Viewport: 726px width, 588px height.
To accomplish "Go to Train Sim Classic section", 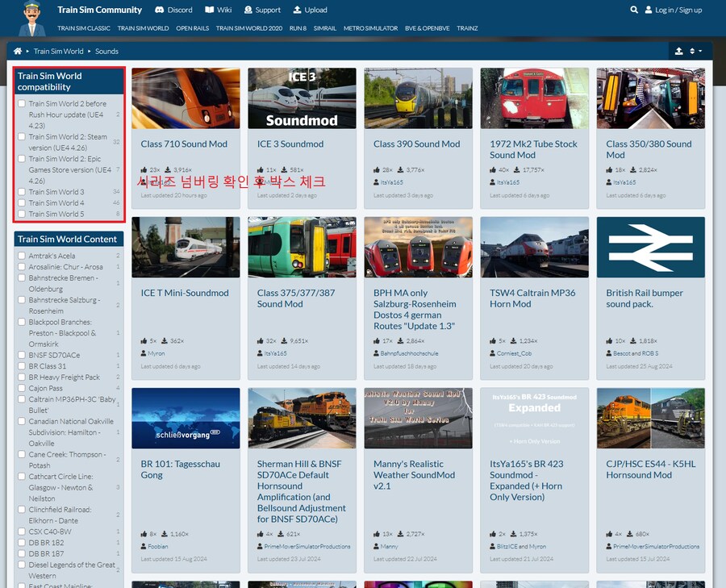I will (84, 28).
